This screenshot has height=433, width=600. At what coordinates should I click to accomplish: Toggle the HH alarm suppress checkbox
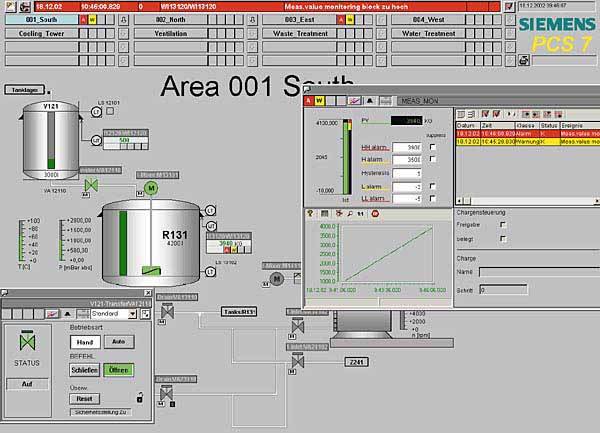click(432, 146)
